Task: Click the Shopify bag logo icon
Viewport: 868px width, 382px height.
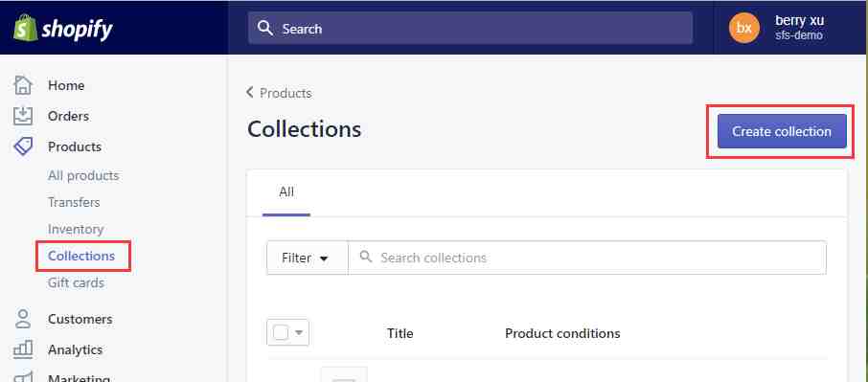Action: (26, 28)
